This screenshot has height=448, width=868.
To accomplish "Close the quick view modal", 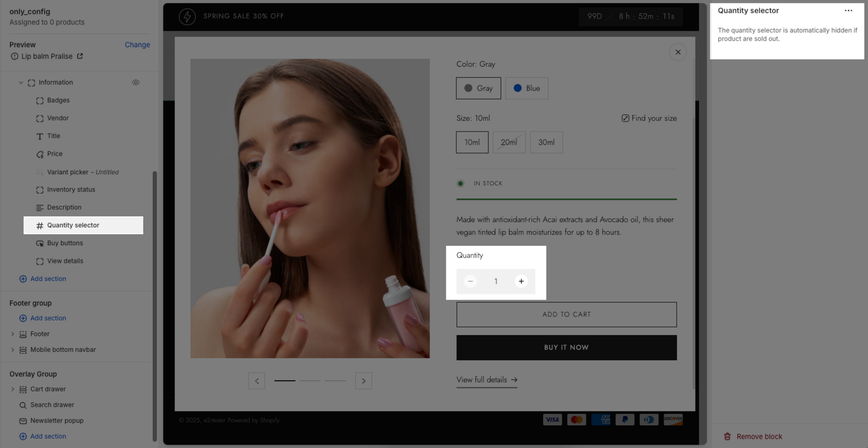I will coord(678,52).
